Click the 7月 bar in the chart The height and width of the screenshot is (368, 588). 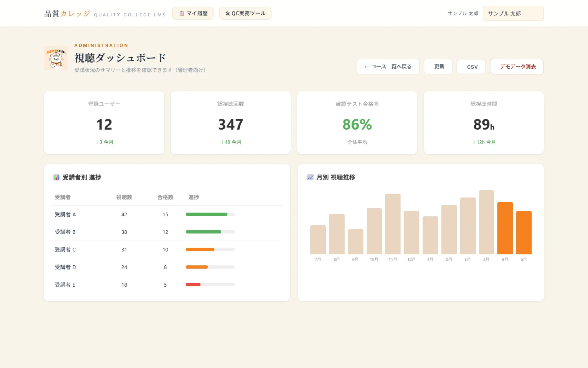click(x=318, y=240)
